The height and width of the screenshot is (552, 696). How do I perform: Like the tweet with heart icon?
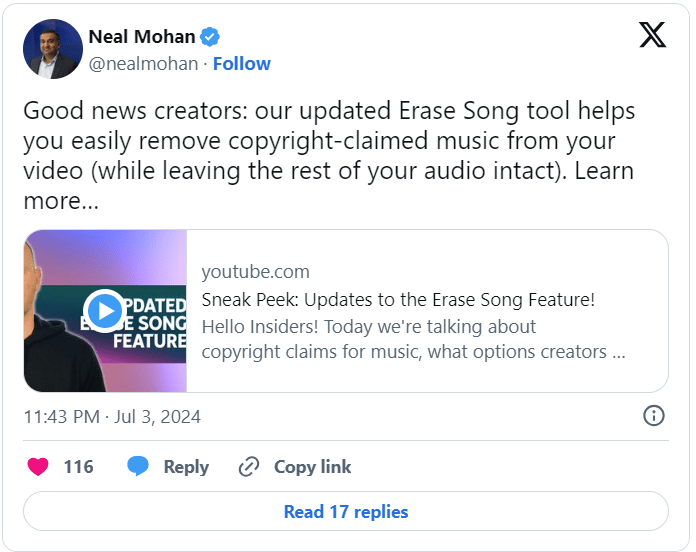37,467
